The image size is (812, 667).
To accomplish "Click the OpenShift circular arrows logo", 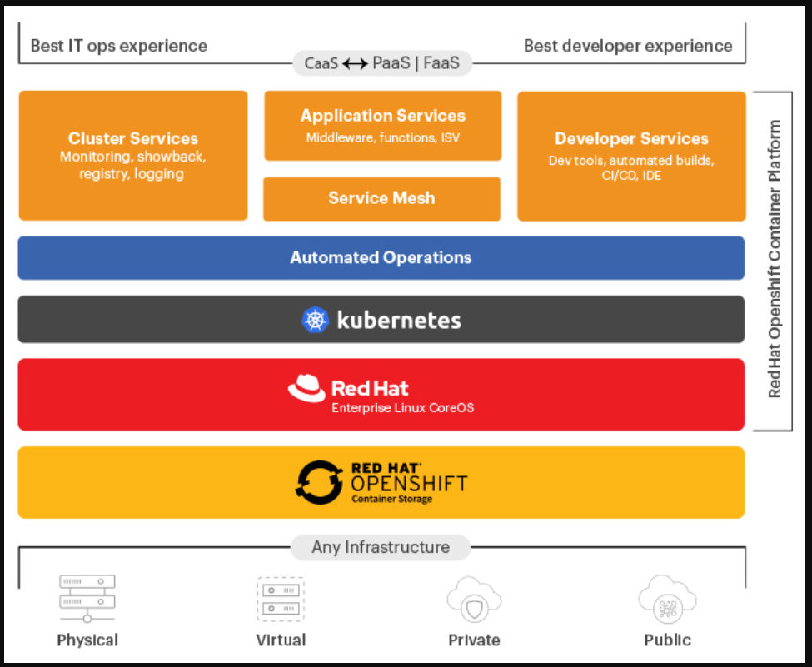I will pos(320,482).
